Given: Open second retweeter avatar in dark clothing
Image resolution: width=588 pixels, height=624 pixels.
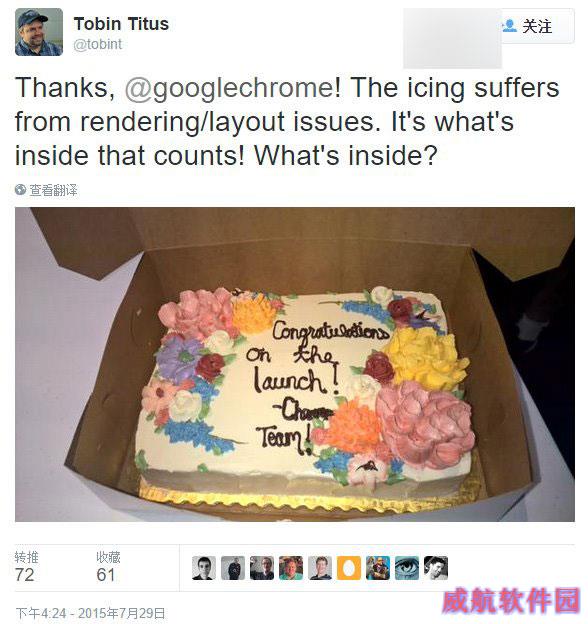Looking at the screenshot, I should [233, 568].
